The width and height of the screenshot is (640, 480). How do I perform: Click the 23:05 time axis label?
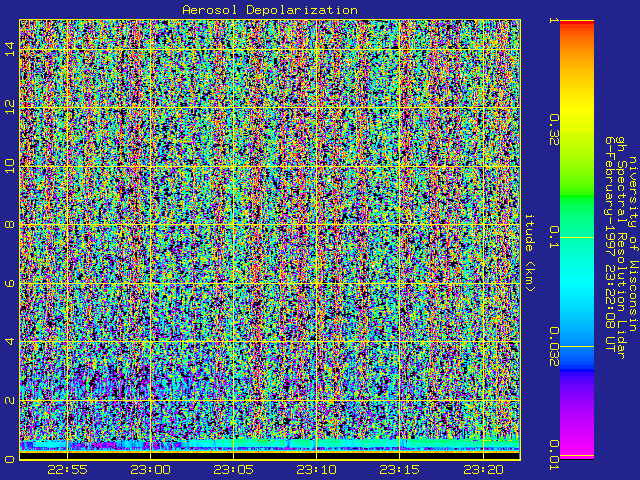pyautogui.click(x=233, y=470)
